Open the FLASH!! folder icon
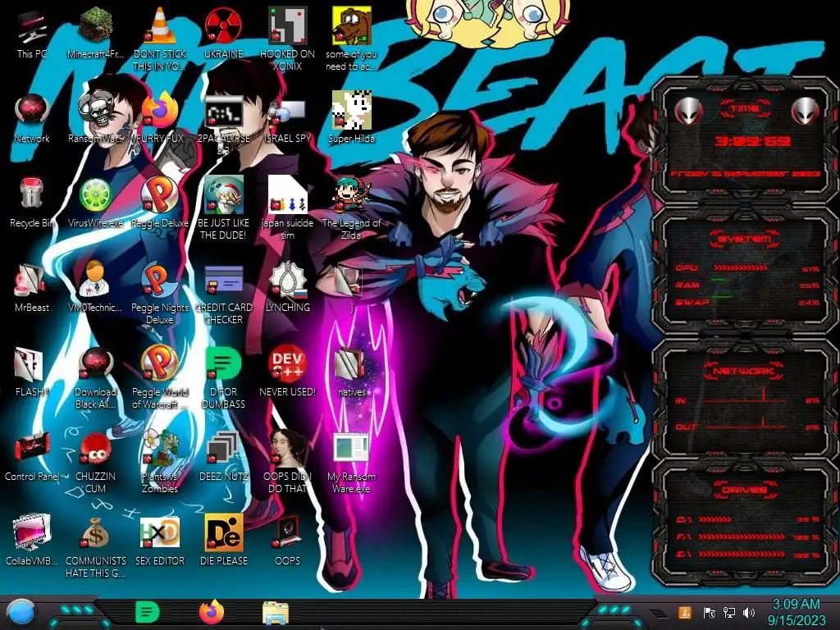This screenshot has width=840, height=630. pos(32,373)
